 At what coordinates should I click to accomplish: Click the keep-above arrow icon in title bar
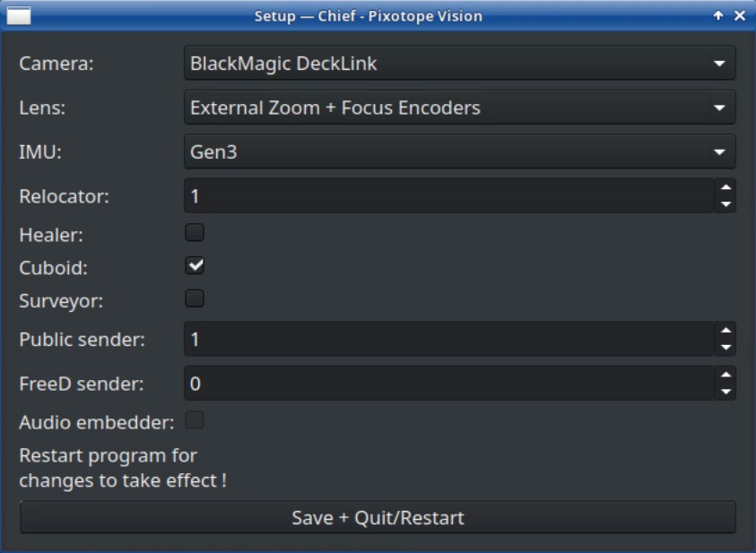[x=718, y=15]
